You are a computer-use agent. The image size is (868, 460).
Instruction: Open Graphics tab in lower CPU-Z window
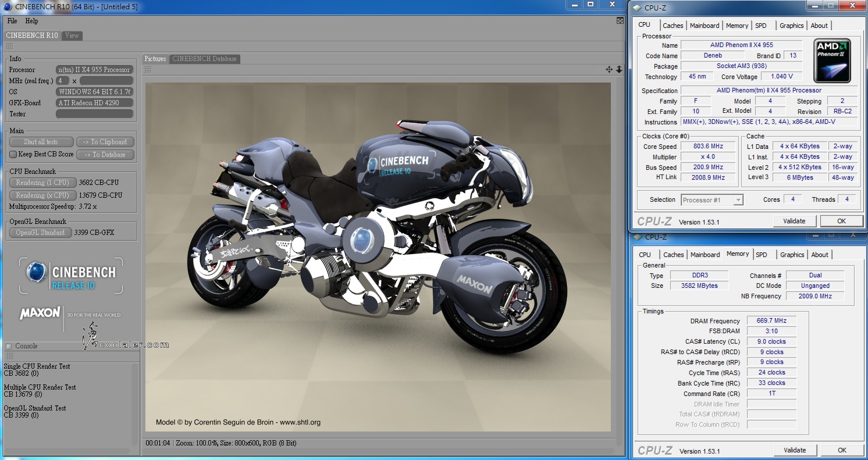tap(792, 255)
